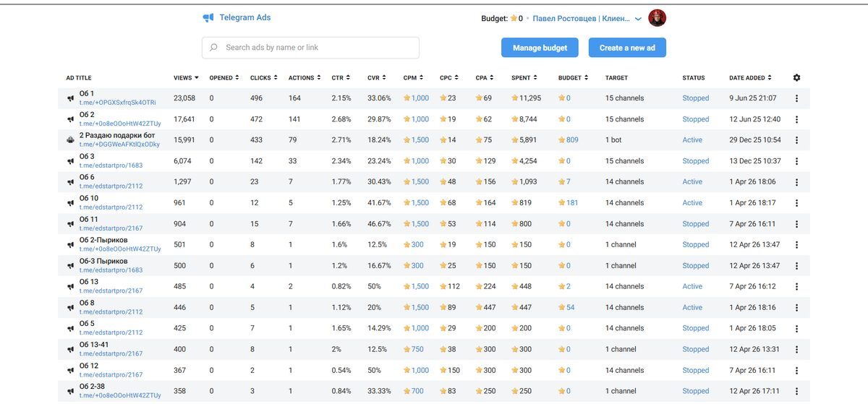Sort ads by CTR column header
The height and width of the screenshot is (404, 868).
point(341,78)
